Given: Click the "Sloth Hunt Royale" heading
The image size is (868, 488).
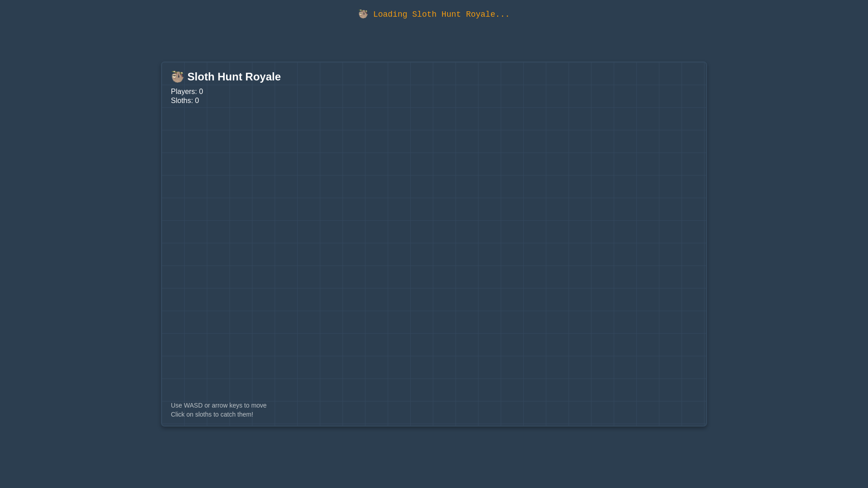Looking at the screenshot, I should [x=234, y=77].
